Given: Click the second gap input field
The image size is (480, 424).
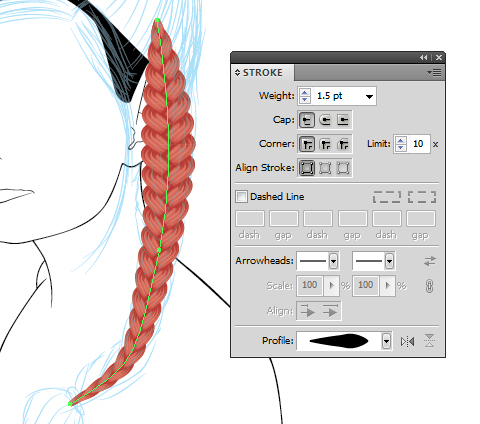Looking at the screenshot, I should click(x=353, y=219).
